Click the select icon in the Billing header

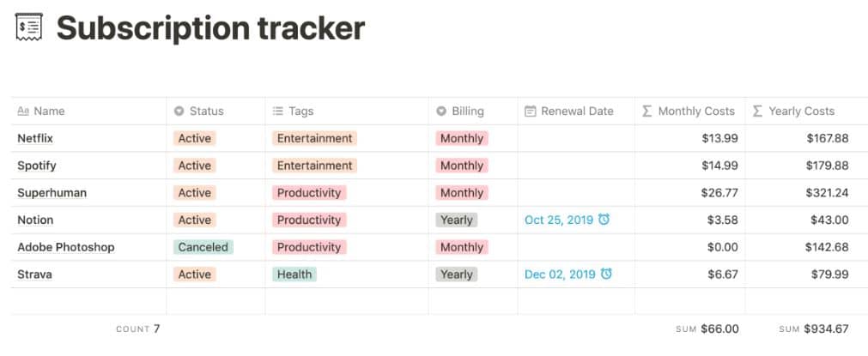[440, 112]
